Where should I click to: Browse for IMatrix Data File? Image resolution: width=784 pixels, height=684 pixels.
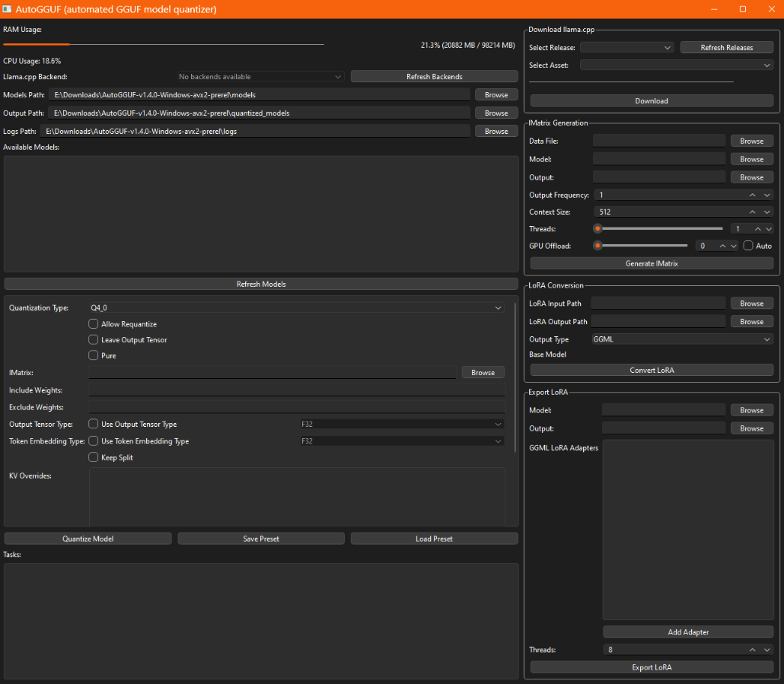point(751,141)
